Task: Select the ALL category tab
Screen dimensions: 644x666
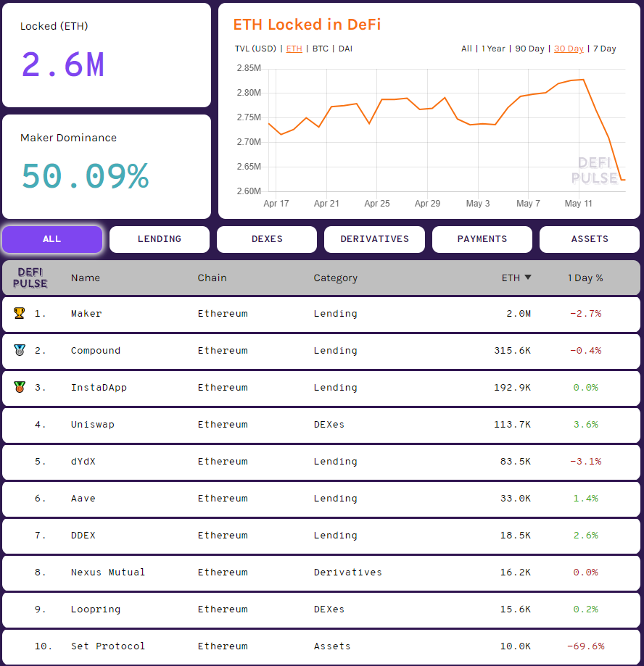Action: [x=52, y=239]
